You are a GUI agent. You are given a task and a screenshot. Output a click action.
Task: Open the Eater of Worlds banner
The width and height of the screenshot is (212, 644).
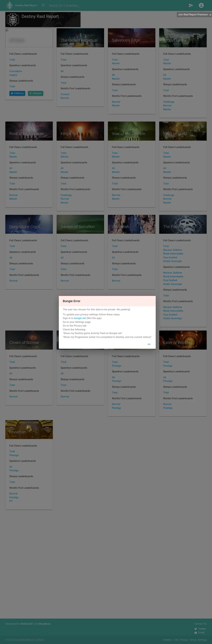tap(183, 340)
